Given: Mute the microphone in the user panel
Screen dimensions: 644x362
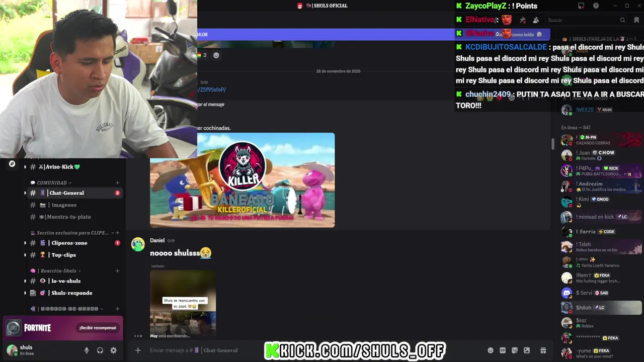Looking at the screenshot, I should coord(87,350).
